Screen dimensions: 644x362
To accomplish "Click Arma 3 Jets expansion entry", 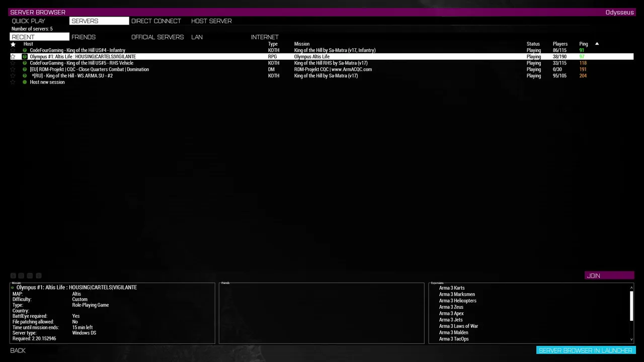I will coord(451,320).
